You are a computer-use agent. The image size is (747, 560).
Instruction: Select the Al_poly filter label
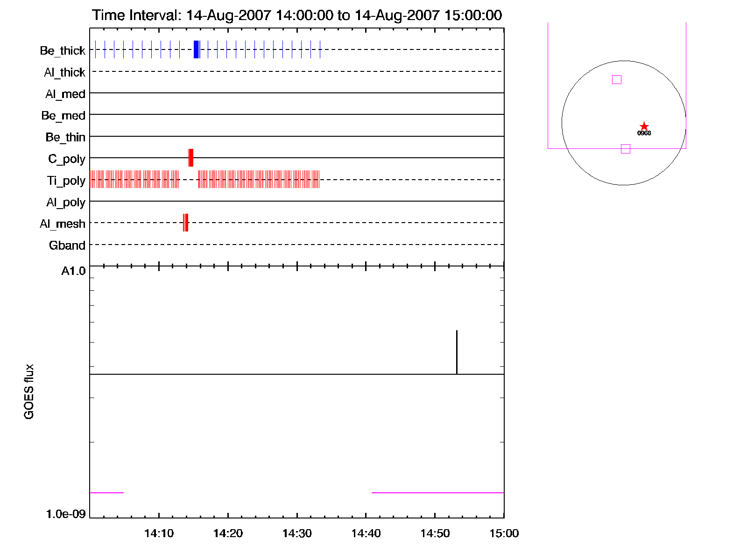(x=66, y=203)
